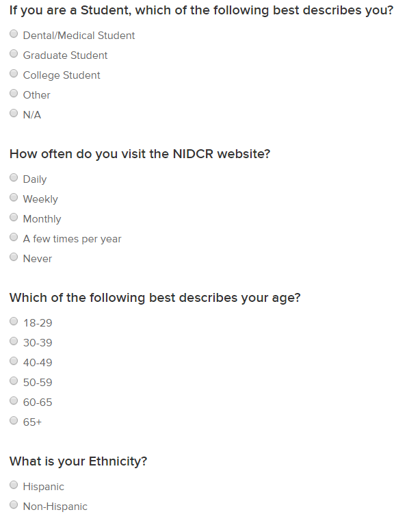
Task: Select the 65+ age option
Action: (x=14, y=421)
